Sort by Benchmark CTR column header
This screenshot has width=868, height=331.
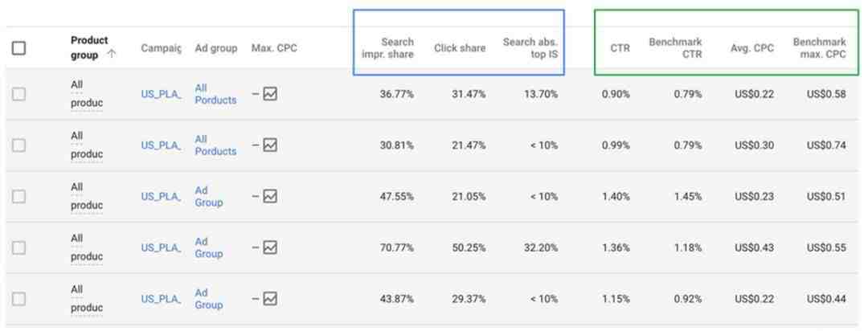coord(675,48)
